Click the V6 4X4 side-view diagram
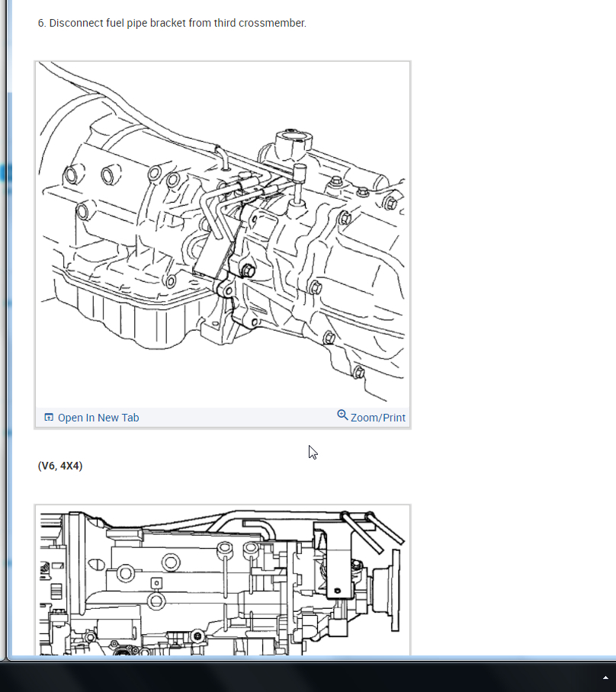The width and height of the screenshot is (616, 692). [223, 580]
